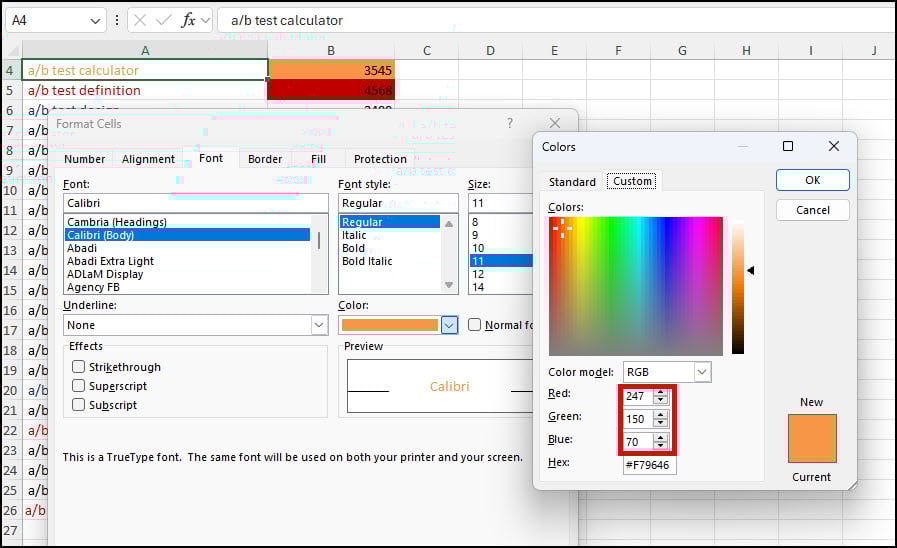The height and width of the screenshot is (548, 897).
Task: Decrease the Red value spinner down
Action: pyautogui.click(x=661, y=399)
